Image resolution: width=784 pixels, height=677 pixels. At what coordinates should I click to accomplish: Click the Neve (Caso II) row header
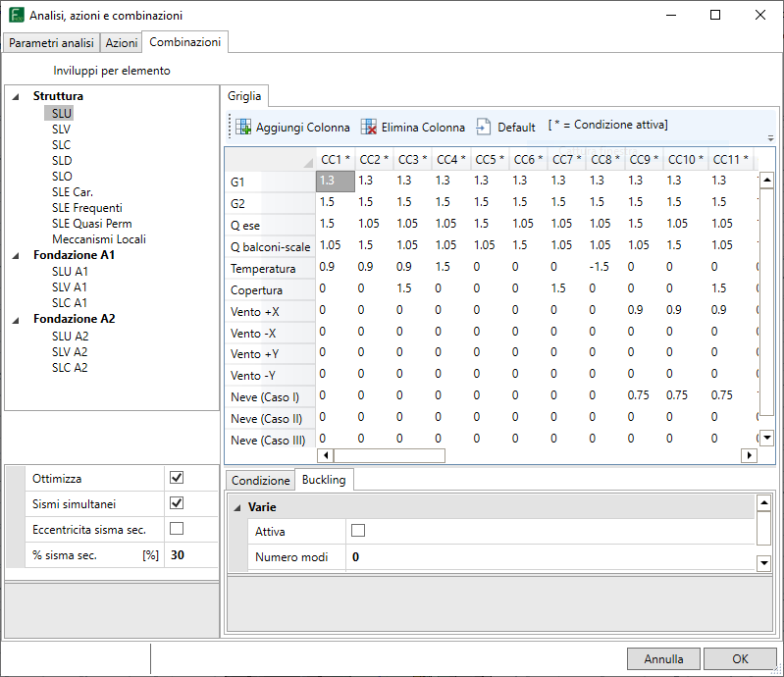coord(270,419)
